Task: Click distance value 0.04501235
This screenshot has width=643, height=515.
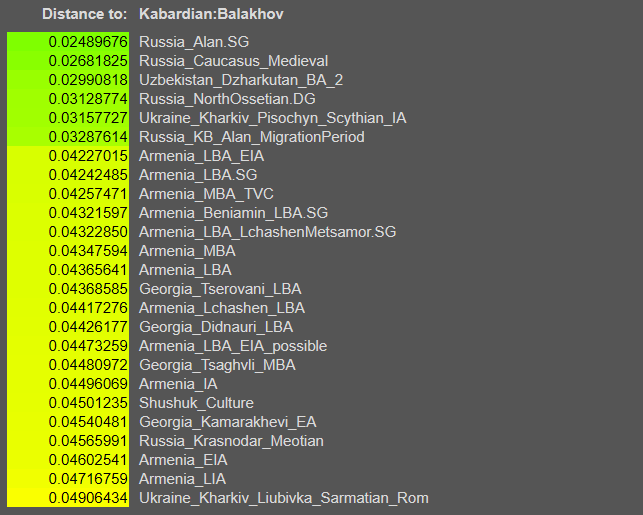Action: pyautogui.click(x=88, y=403)
